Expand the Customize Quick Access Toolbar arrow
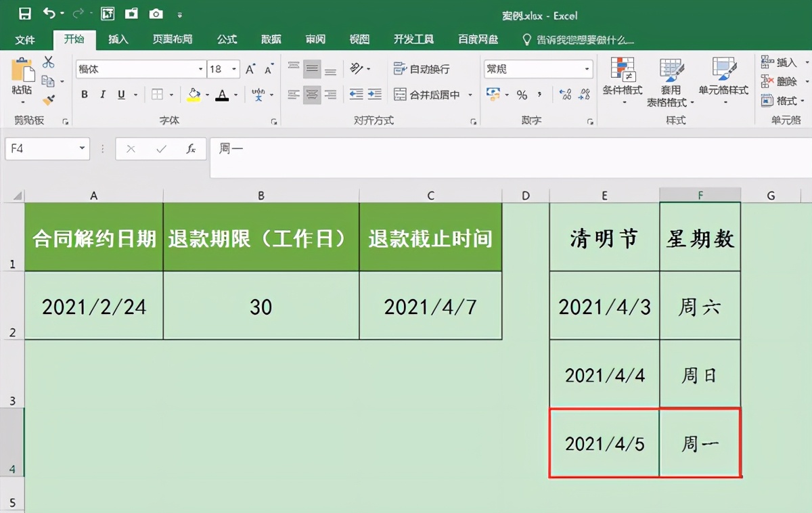 (x=179, y=14)
